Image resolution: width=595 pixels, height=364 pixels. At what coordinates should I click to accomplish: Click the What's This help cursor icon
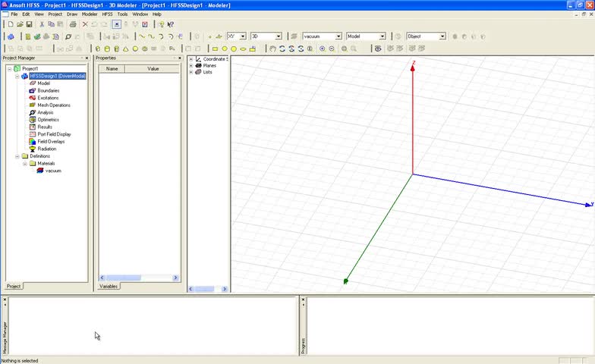(x=171, y=24)
